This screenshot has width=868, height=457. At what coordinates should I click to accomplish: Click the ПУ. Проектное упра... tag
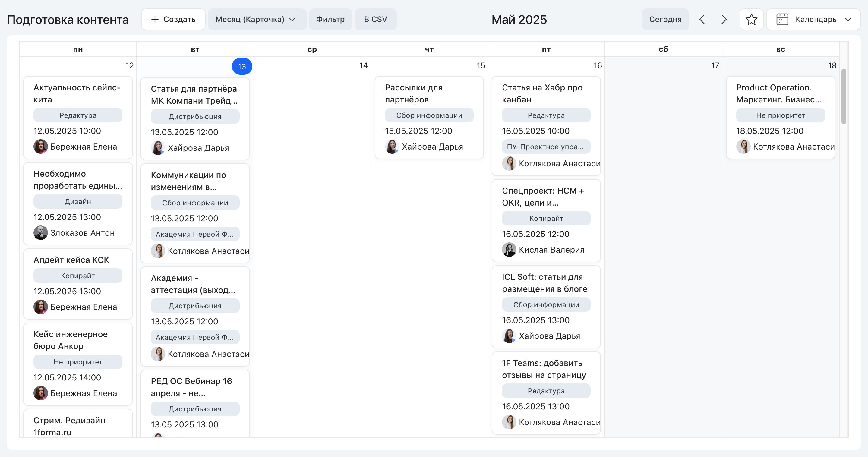[546, 147]
